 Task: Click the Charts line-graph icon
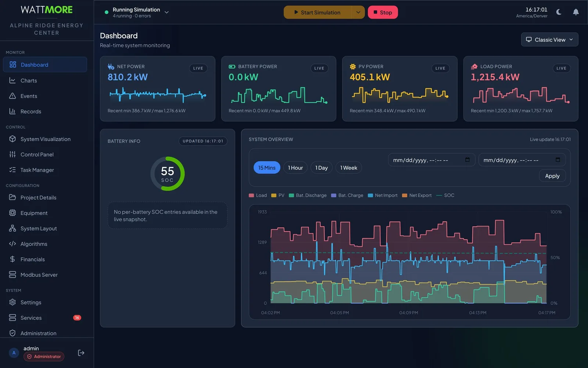(12, 80)
